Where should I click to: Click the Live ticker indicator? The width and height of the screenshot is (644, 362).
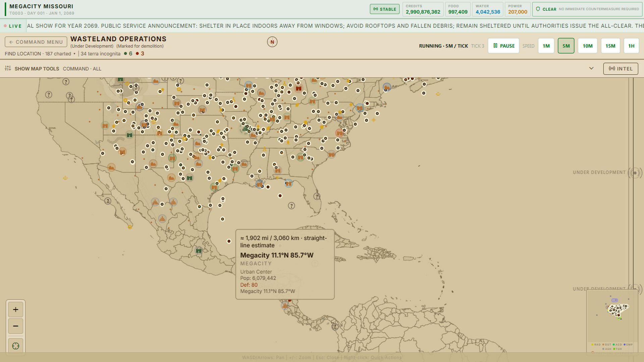click(13, 26)
